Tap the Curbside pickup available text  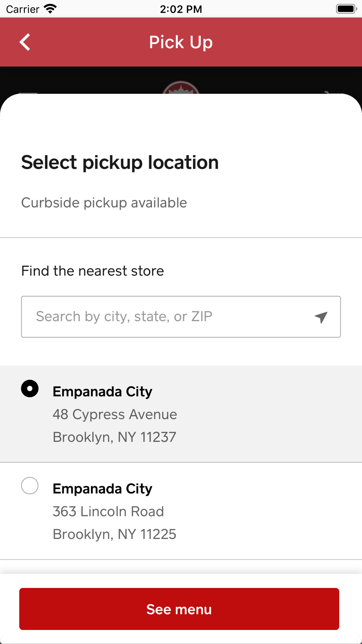coord(104,203)
